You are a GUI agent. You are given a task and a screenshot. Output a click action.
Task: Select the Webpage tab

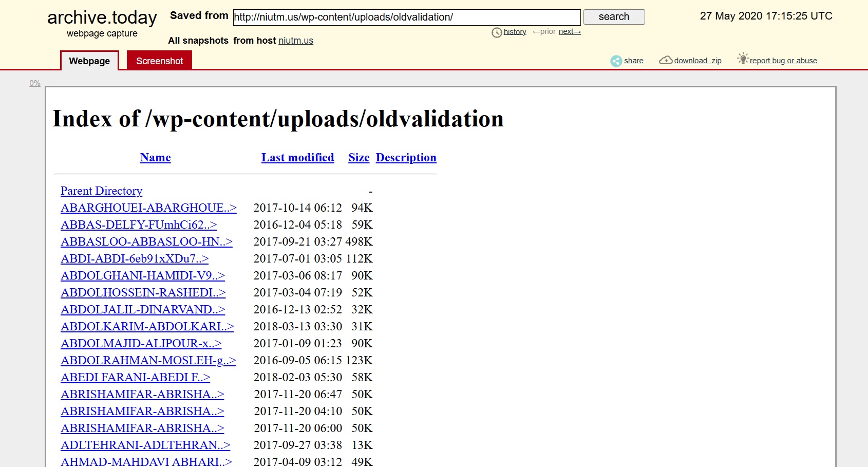click(x=89, y=61)
